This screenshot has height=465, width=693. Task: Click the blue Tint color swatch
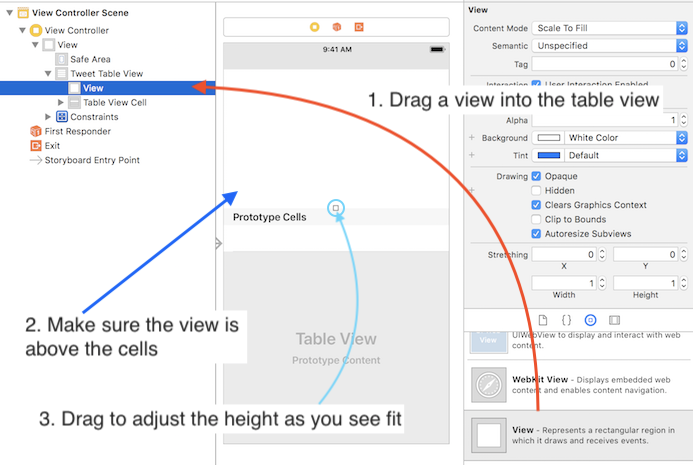pos(548,156)
